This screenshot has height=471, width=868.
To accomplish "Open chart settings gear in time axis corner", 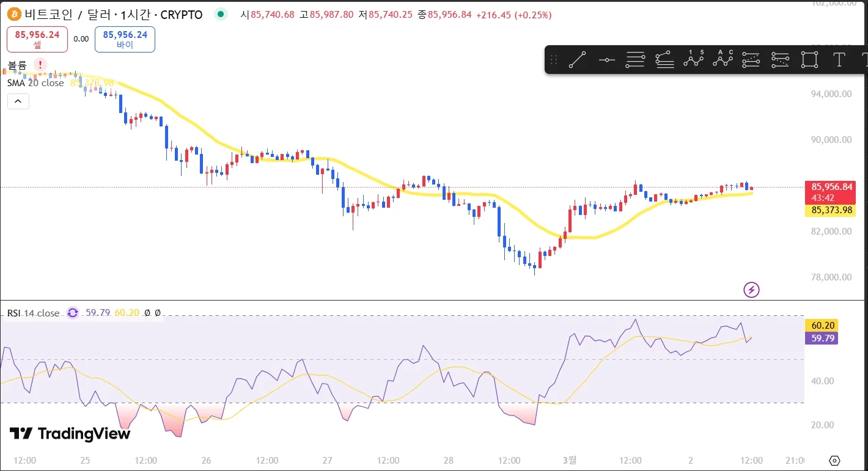I will pos(835,461).
